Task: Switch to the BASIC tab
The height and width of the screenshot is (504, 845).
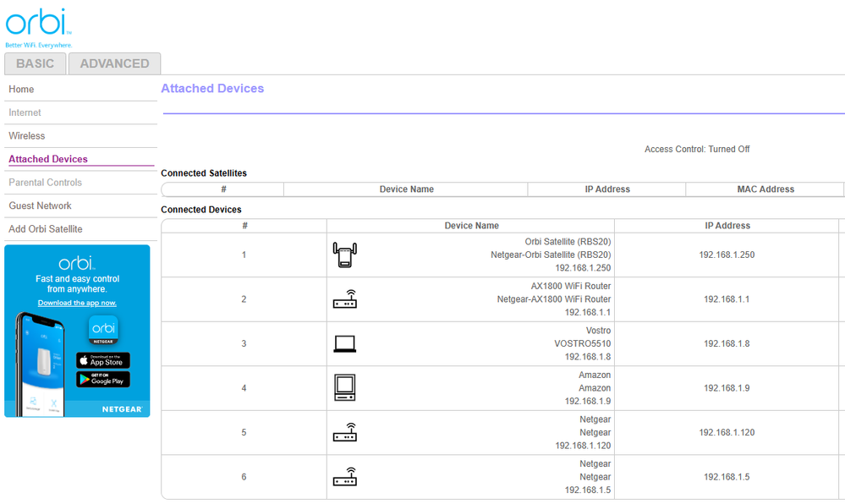Action: click(x=35, y=63)
